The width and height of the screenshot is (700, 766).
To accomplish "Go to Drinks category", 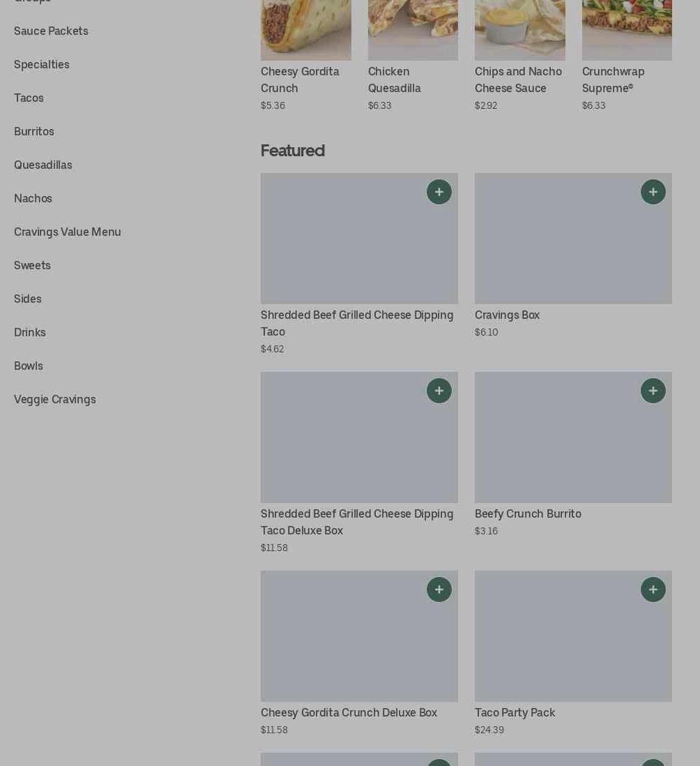I will point(30,333).
